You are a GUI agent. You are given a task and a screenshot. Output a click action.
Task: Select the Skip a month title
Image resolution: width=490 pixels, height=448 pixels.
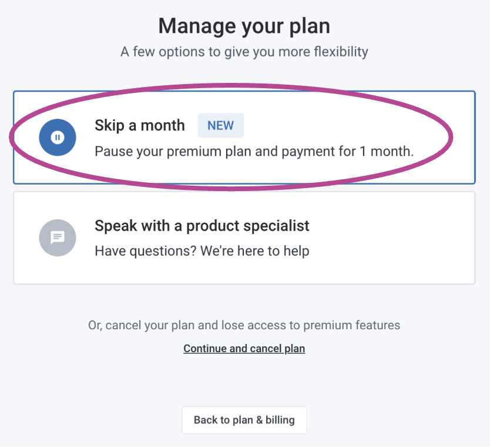[x=140, y=125]
